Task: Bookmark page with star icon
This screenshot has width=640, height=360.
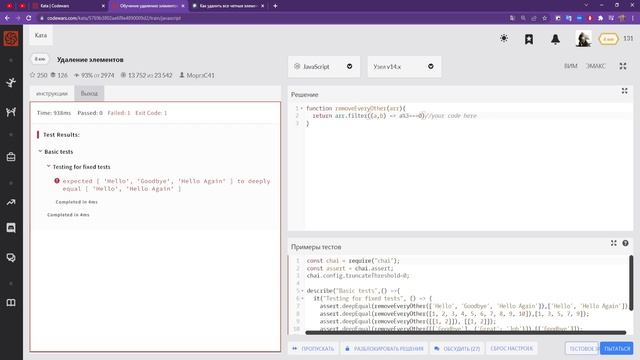Action: 544,18
